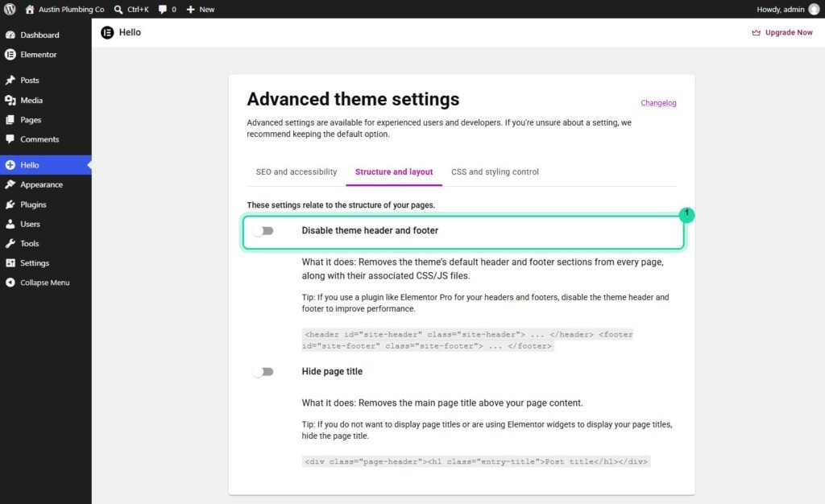Screen dimensions: 825x504
Task: Click the Hello sidebar menu label
Action: (30, 165)
